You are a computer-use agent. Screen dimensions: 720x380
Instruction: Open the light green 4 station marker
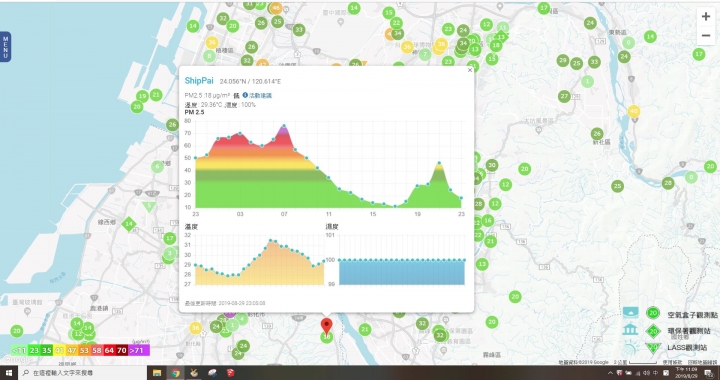tap(242, 318)
